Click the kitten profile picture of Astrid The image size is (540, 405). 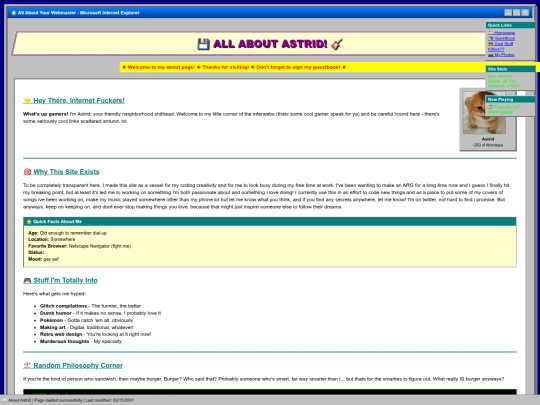pyautogui.click(x=484, y=113)
